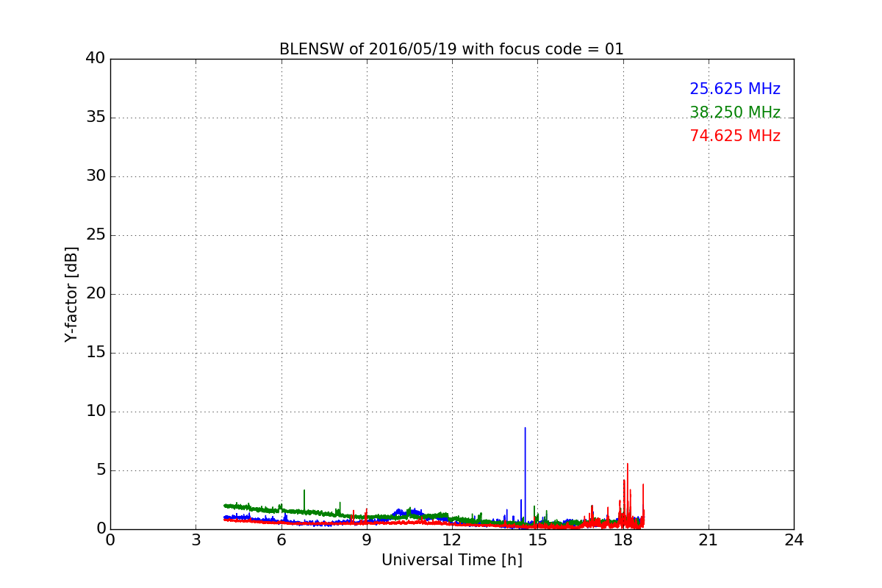Click the y-axis tick label '25'
The height and width of the screenshot is (588, 882).
point(96,235)
